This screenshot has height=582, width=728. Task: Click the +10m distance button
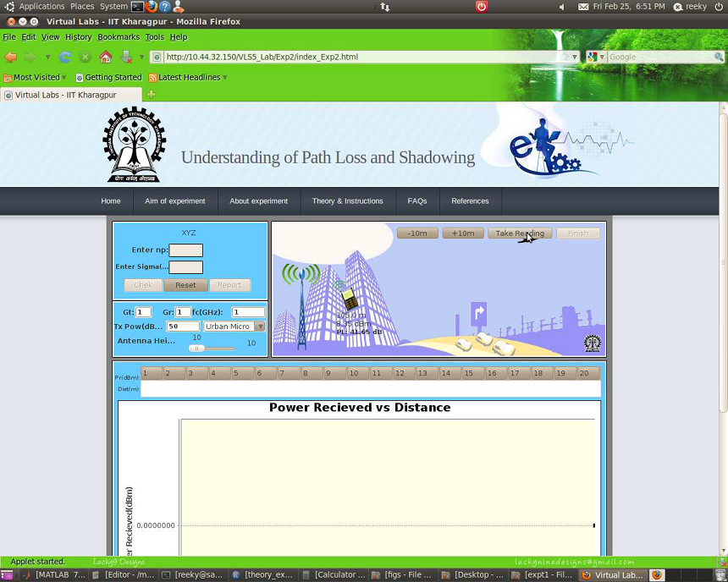[x=463, y=233]
